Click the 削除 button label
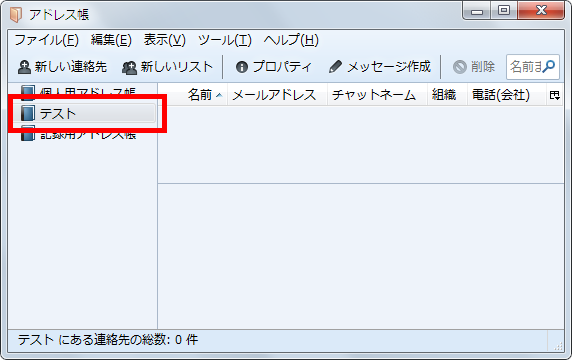572x360 pixels. (x=483, y=67)
